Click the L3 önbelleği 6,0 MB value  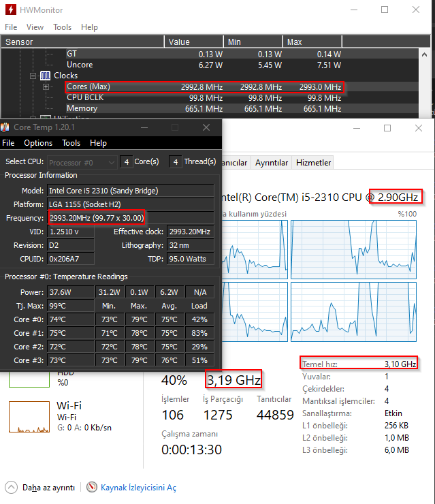397,450
